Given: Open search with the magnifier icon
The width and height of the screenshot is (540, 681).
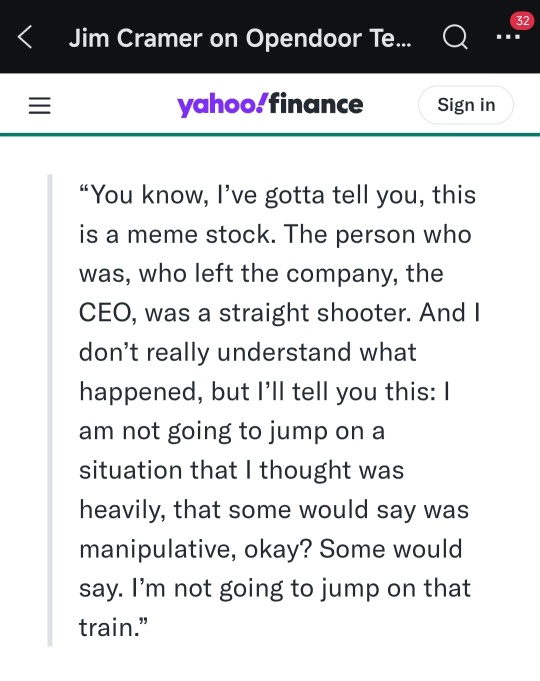Looking at the screenshot, I should tap(455, 37).
